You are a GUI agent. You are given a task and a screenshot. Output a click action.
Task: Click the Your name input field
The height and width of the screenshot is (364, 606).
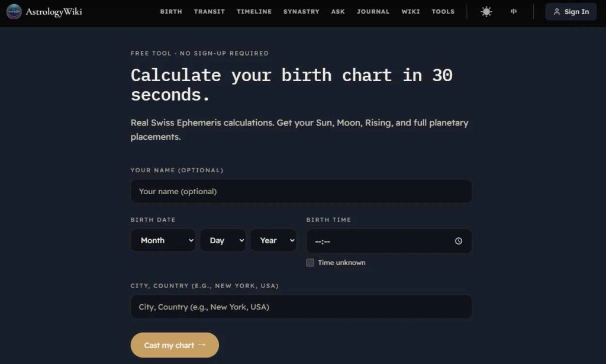tap(301, 191)
